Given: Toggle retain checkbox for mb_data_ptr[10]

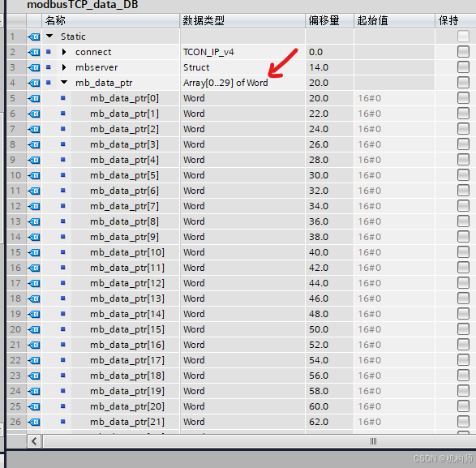Looking at the screenshot, I should [x=463, y=251].
